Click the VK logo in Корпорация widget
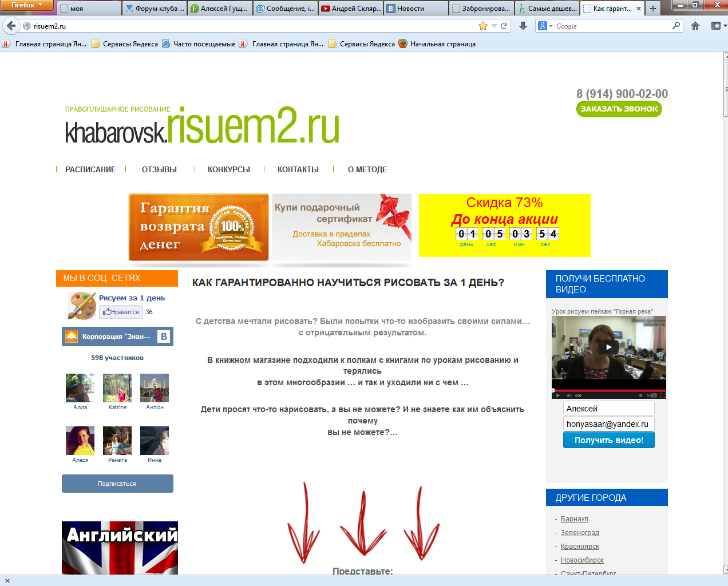Viewport: 728px width, 586px height. (x=164, y=336)
